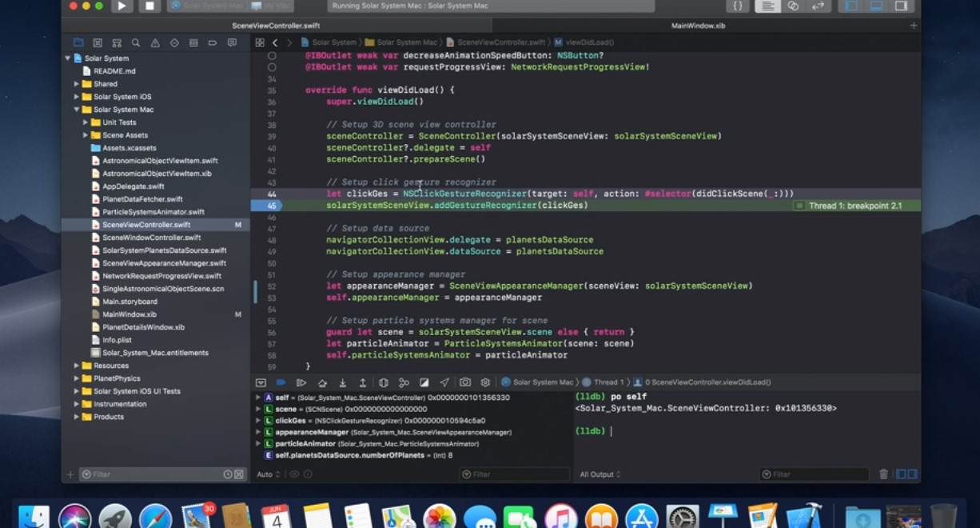Open the Issue navigator warning icon
The height and width of the screenshot is (528, 980).
pos(155,42)
